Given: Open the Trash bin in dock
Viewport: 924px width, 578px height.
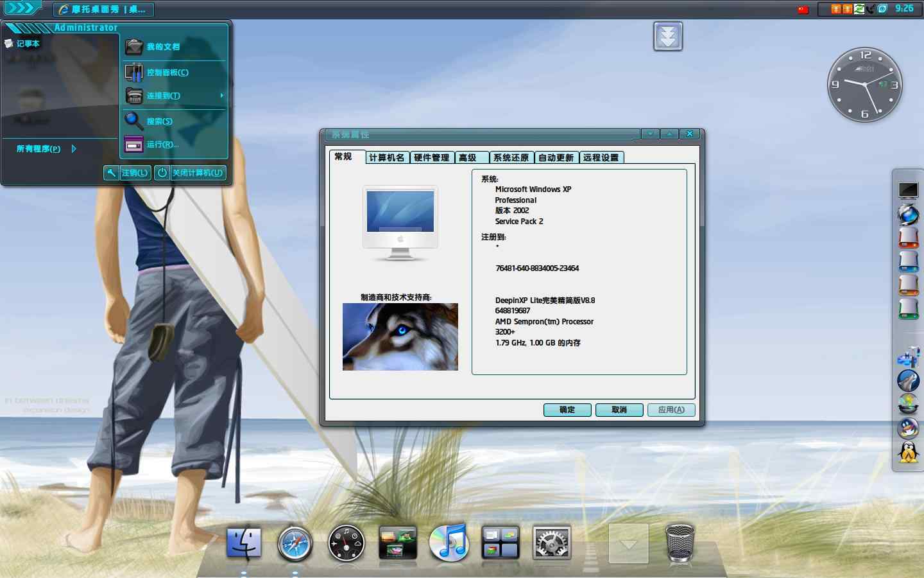Looking at the screenshot, I should [x=680, y=543].
